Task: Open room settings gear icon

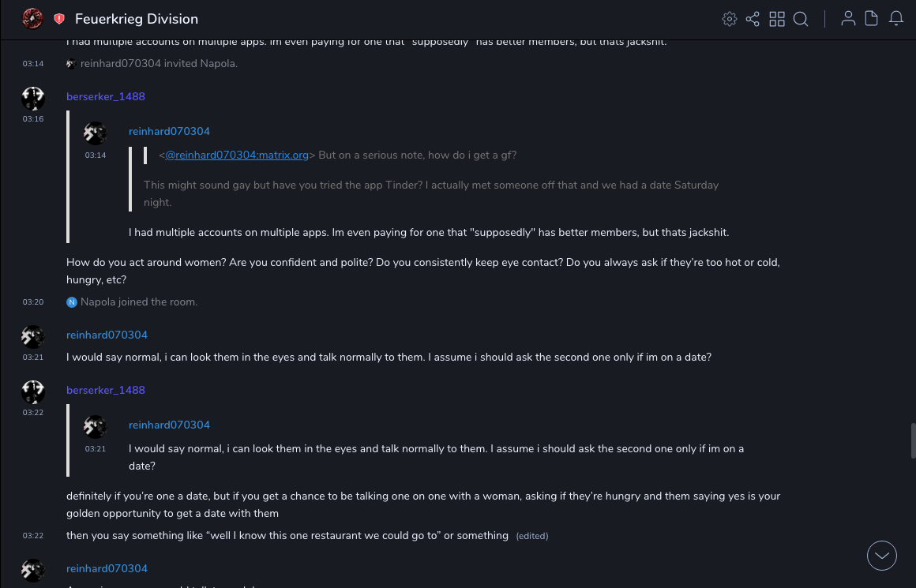Action: 730,19
